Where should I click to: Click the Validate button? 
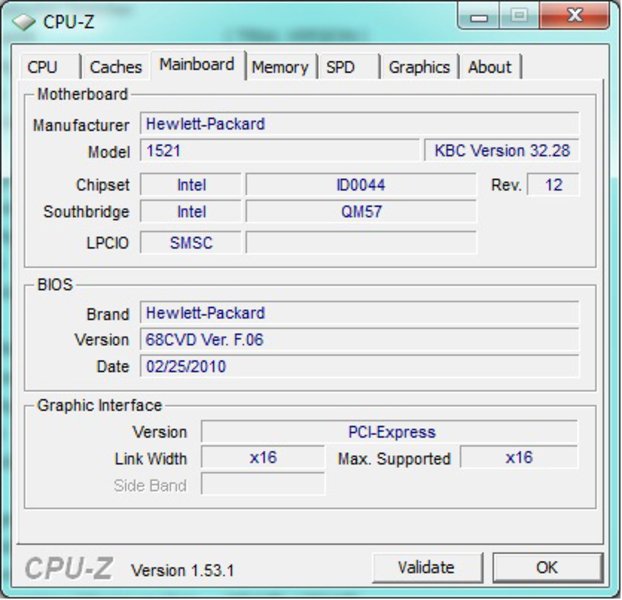[427, 567]
